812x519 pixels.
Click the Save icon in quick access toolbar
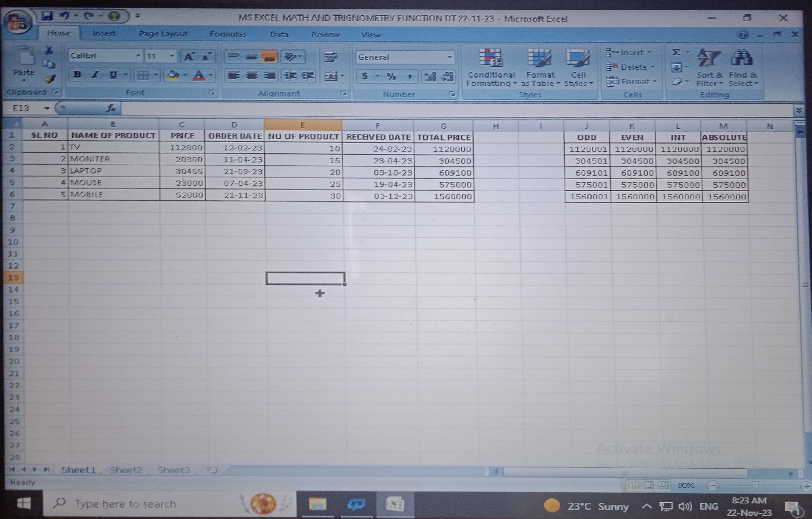[x=47, y=16]
